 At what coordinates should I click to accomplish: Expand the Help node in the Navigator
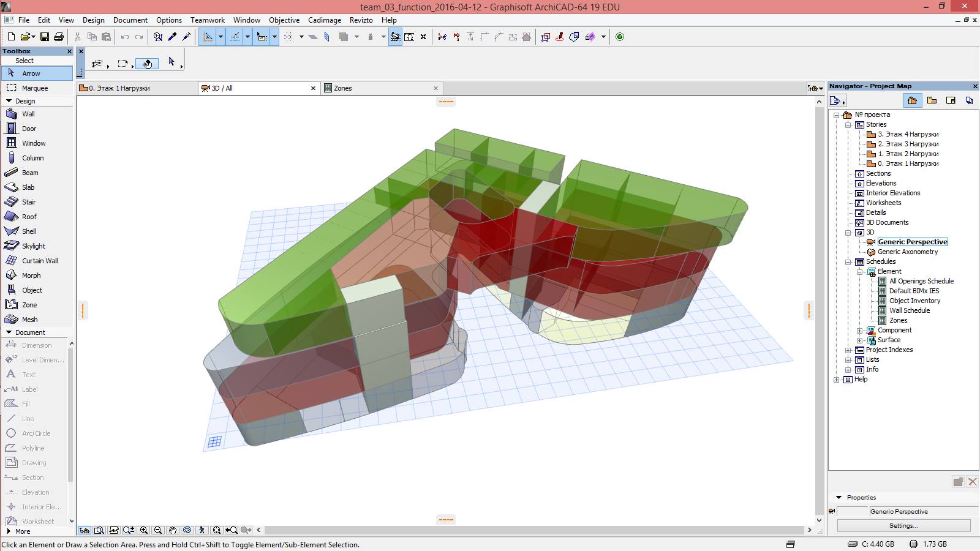point(837,380)
